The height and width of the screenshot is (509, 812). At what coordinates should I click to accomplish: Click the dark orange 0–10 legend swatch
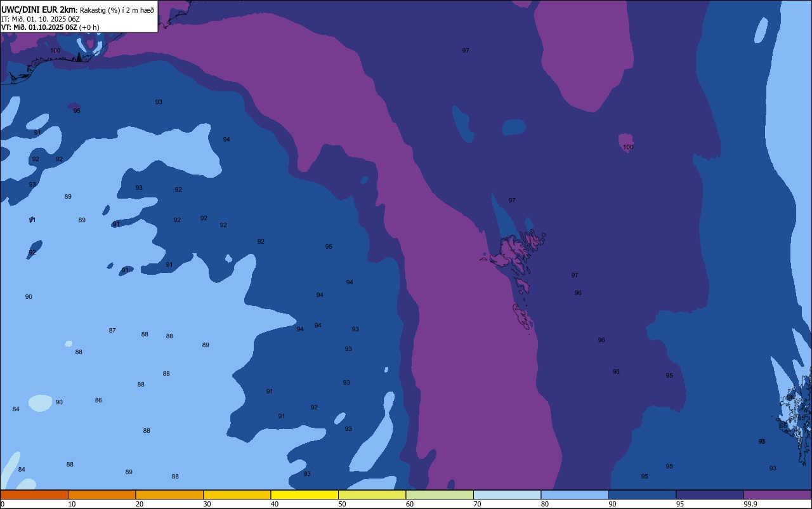point(34,494)
